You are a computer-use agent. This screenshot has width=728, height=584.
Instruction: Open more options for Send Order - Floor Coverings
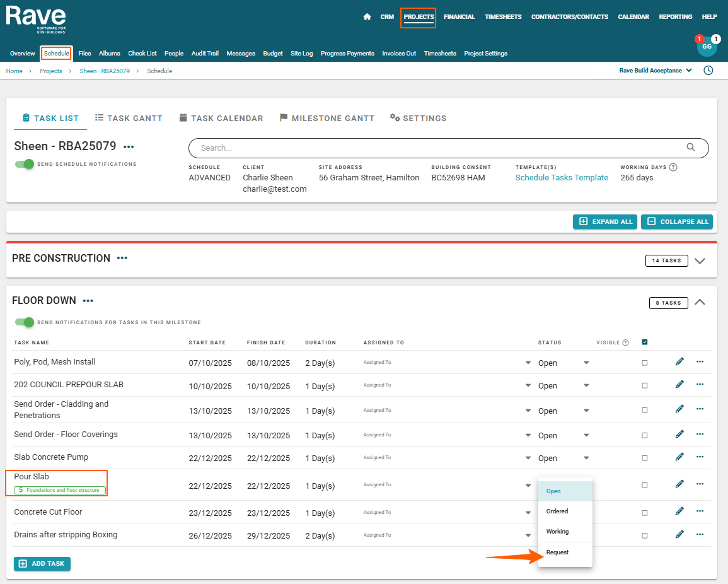tap(700, 434)
